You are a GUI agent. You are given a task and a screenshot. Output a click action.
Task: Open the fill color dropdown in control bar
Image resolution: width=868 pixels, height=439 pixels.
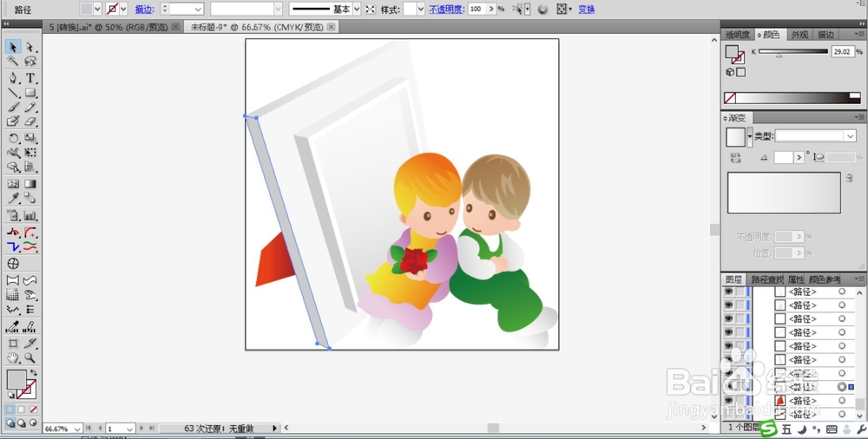coord(97,9)
